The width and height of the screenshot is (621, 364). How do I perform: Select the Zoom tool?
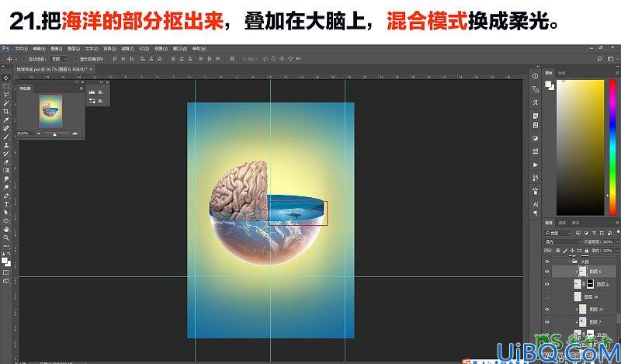(x=6, y=237)
